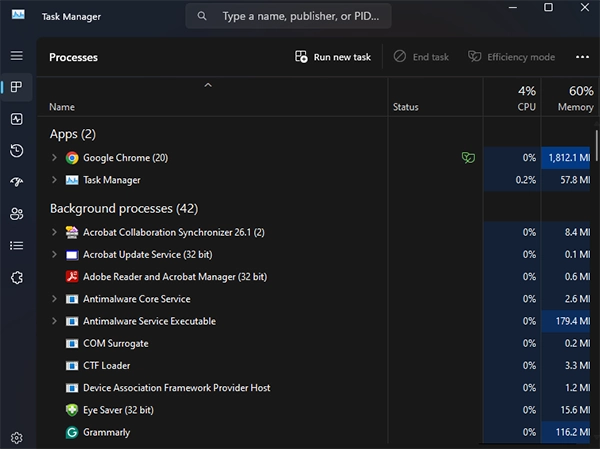Image resolution: width=600 pixels, height=449 pixels.
Task: Click the Efficiency mode button
Action: click(x=511, y=57)
